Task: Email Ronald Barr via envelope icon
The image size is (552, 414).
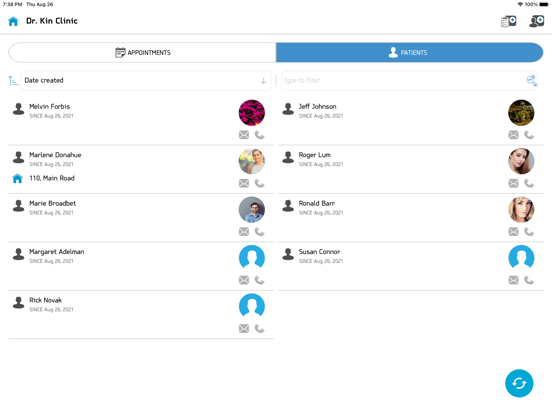Action: tap(514, 232)
